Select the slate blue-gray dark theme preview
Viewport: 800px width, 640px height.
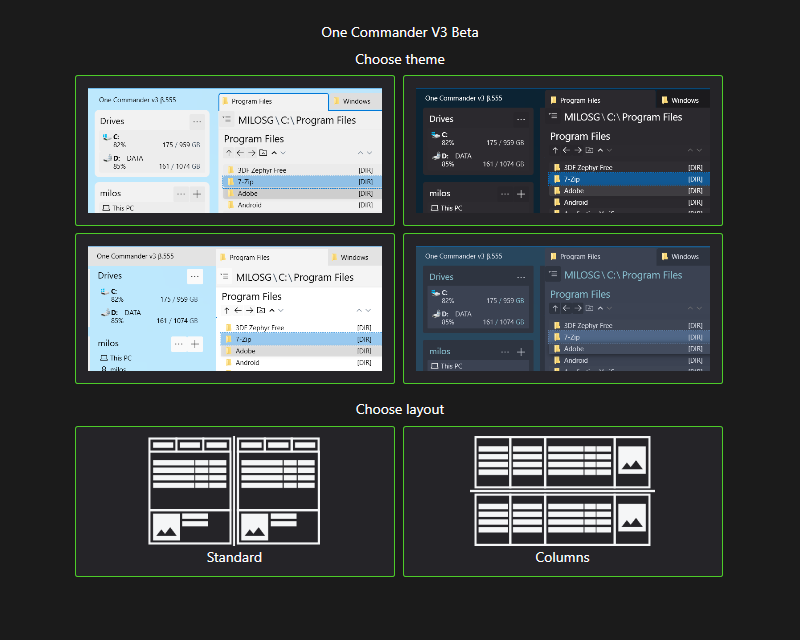pyautogui.click(x=563, y=308)
